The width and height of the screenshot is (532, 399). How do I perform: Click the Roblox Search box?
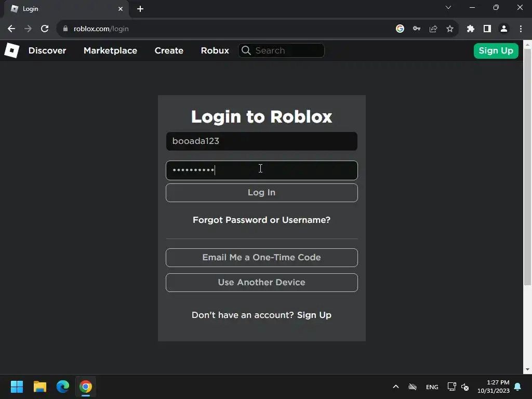pyautogui.click(x=281, y=50)
